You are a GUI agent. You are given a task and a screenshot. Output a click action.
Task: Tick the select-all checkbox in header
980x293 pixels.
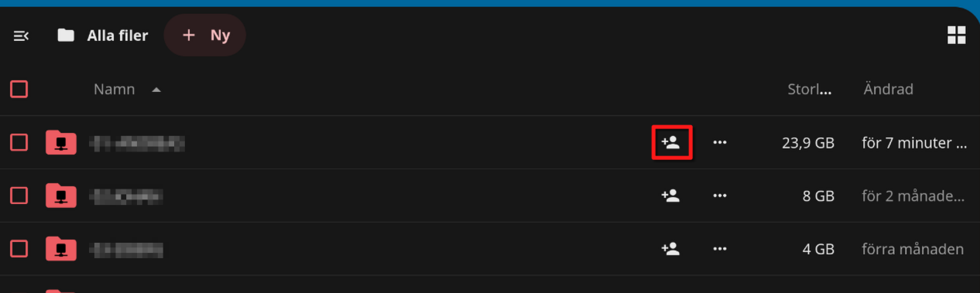click(19, 89)
